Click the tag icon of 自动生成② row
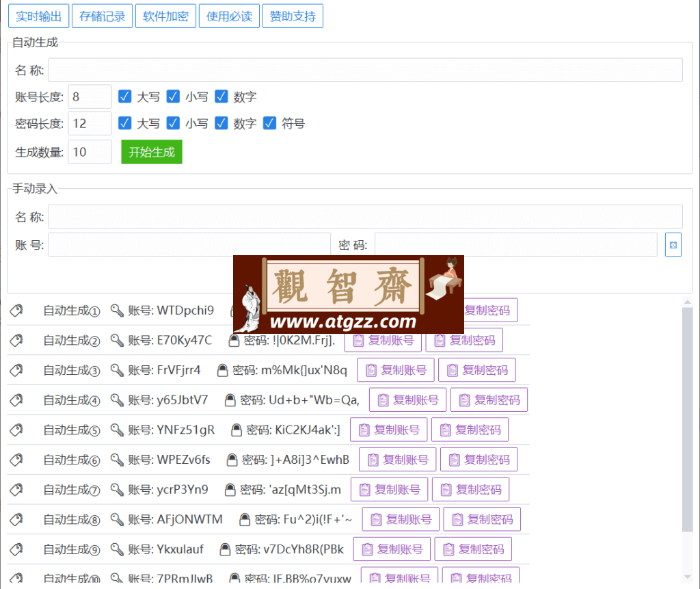The width and height of the screenshot is (700, 589). 16,340
